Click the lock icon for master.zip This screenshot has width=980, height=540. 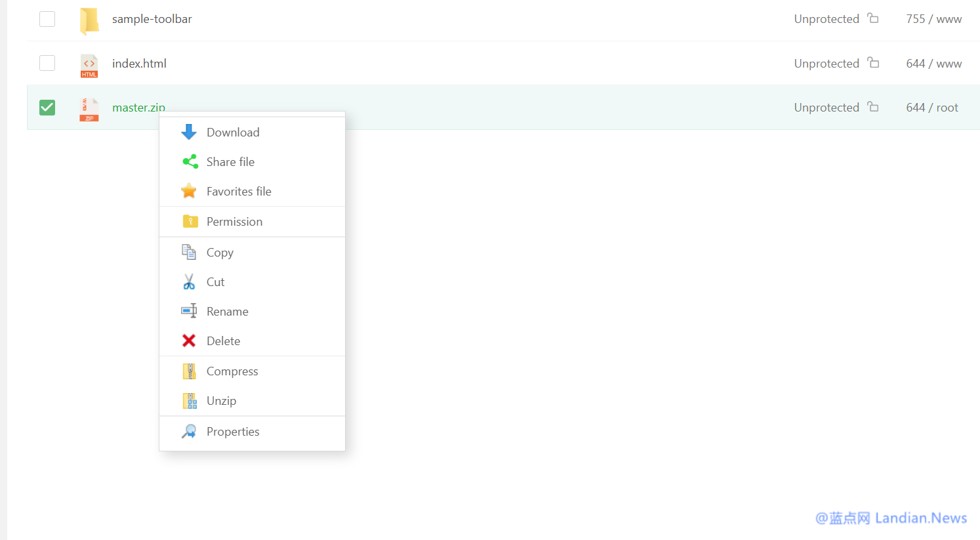pos(873,107)
